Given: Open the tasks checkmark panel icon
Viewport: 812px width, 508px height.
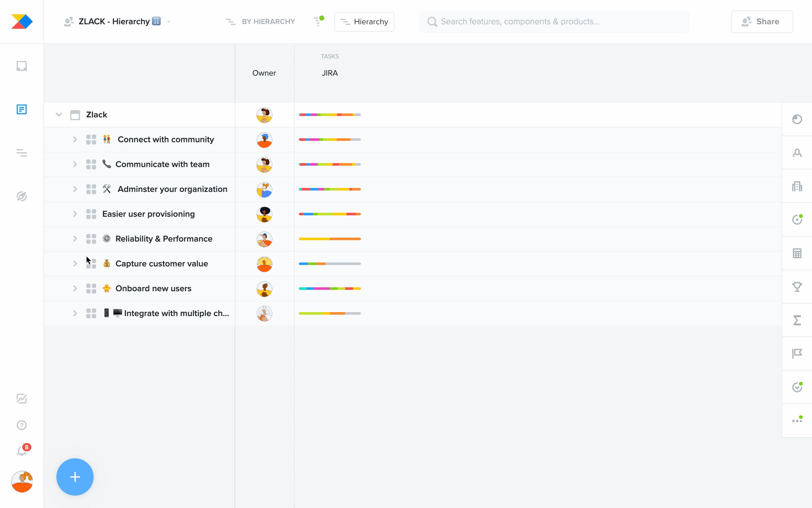Looking at the screenshot, I should coord(797,387).
